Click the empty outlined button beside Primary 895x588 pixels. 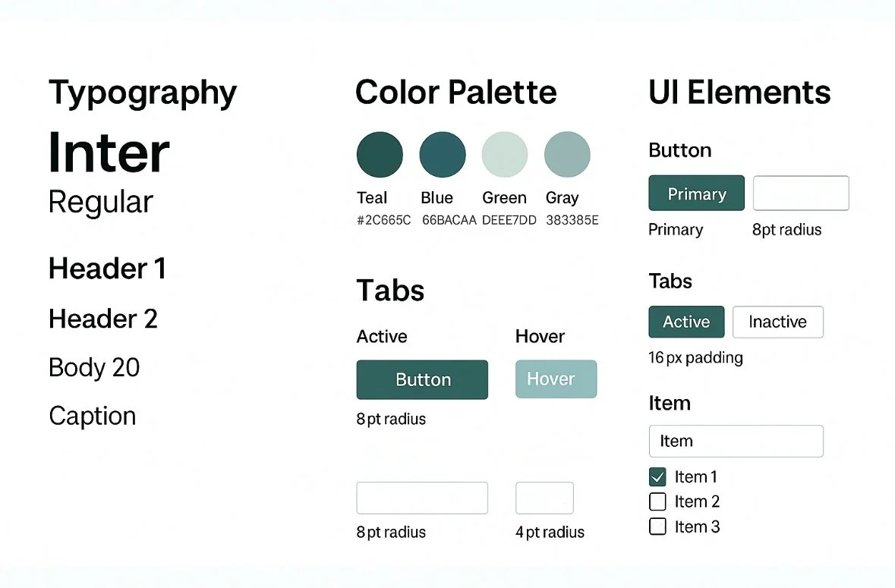pos(801,193)
